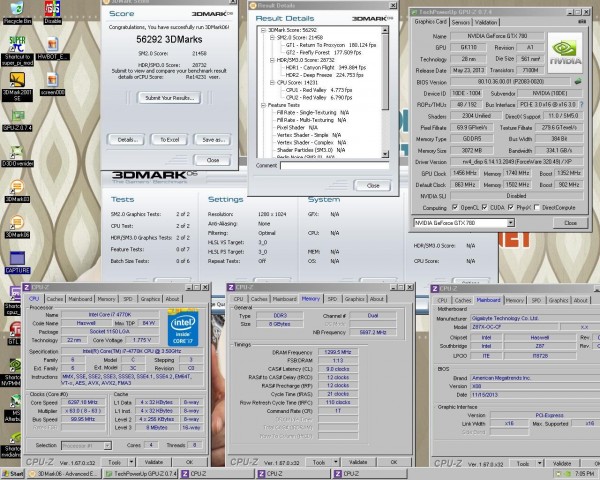Switch to 3DMark06 taskbar item
Viewport: 600px width, 480px height.
pyautogui.click(x=64, y=473)
